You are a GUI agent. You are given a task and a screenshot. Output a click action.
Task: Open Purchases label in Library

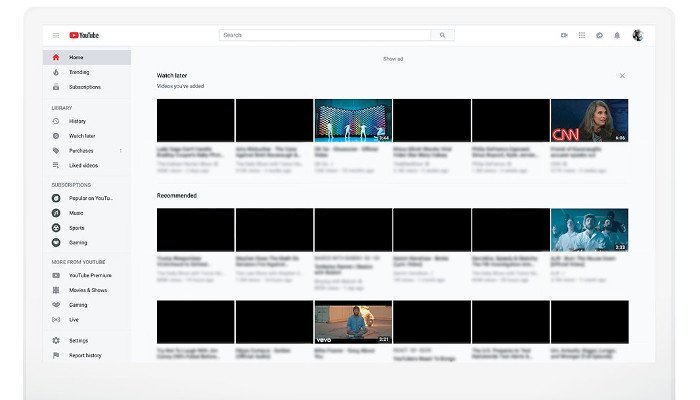(81, 151)
